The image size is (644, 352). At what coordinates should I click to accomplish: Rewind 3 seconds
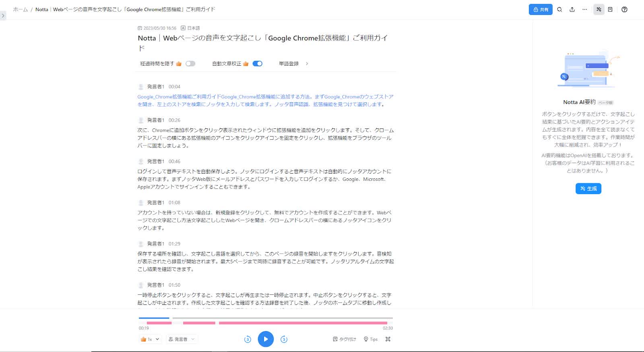[248, 339]
